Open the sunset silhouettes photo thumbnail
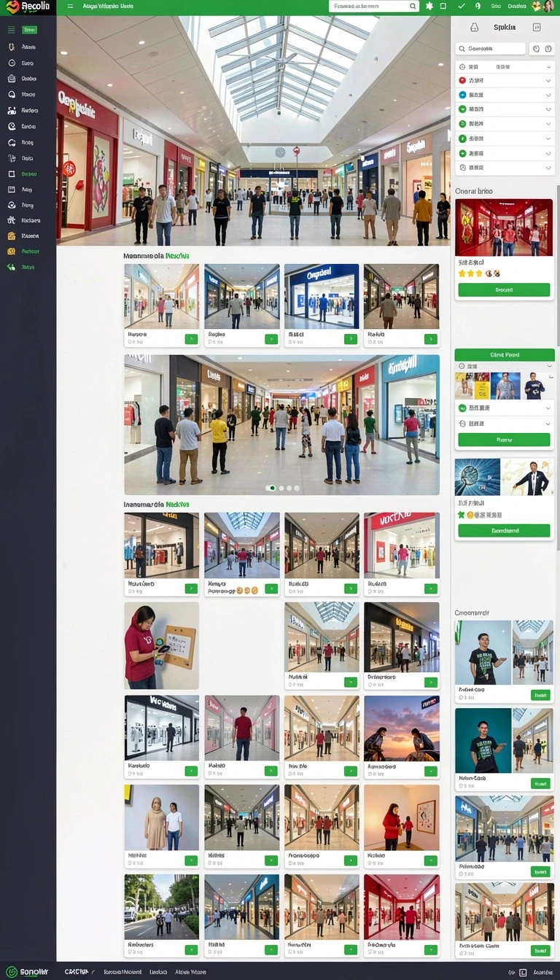 pyautogui.click(x=402, y=728)
